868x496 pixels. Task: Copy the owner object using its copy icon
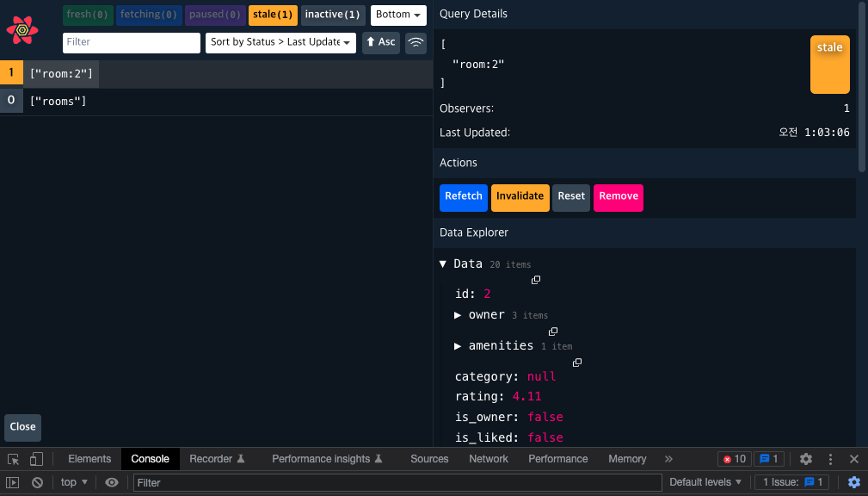click(x=553, y=332)
